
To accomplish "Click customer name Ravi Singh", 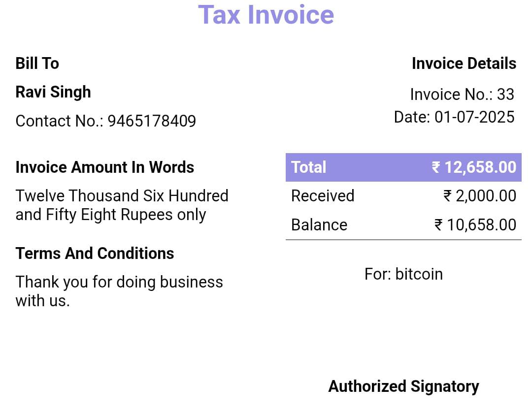I will click(53, 92).
